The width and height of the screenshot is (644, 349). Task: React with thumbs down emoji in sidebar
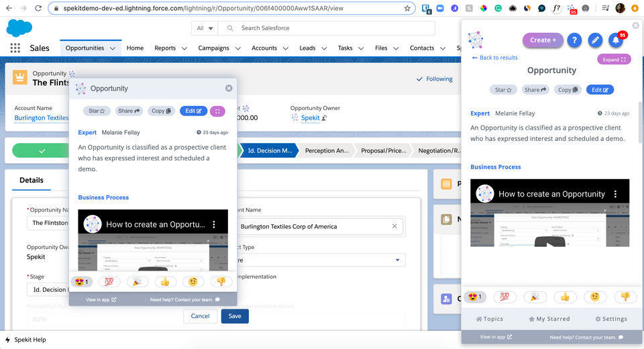pos(625,297)
